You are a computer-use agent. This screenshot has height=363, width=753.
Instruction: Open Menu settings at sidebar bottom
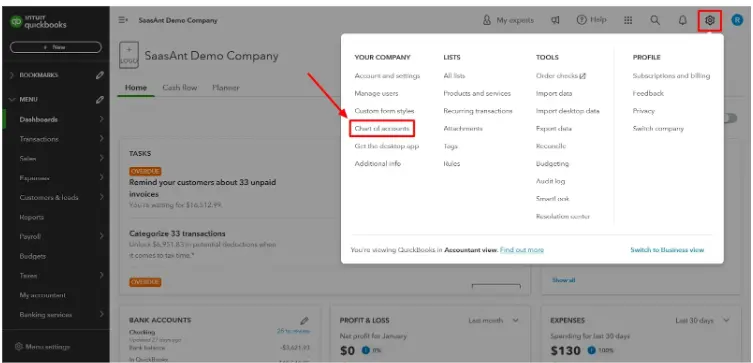point(42,347)
